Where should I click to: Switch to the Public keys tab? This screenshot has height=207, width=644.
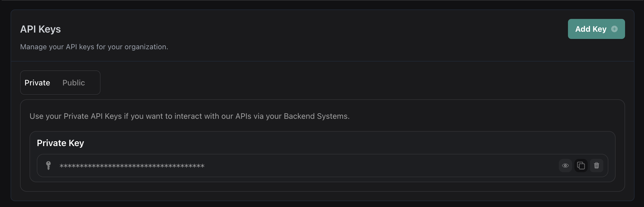click(x=74, y=83)
